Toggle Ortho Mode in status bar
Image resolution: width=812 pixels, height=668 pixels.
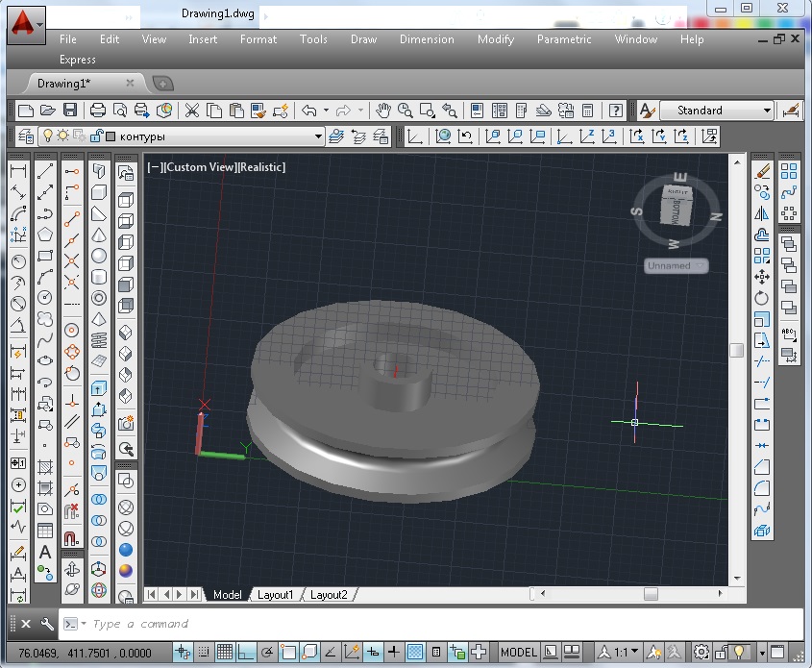tap(246, 652)
